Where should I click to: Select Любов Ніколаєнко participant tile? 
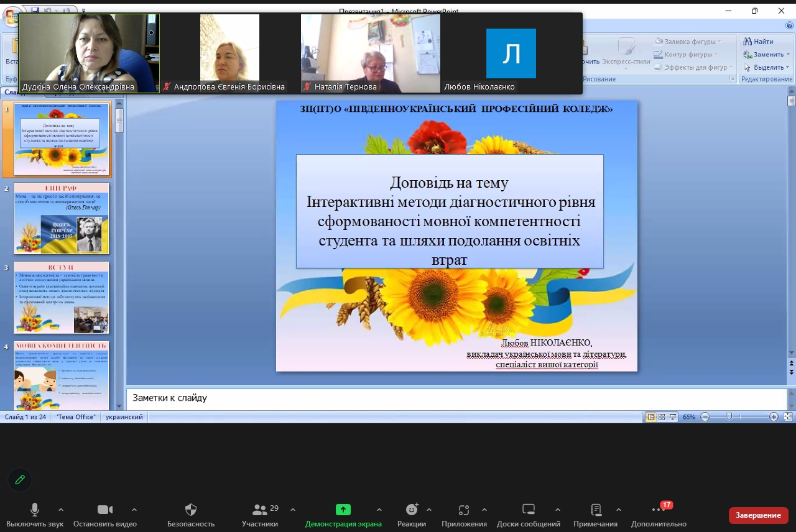point(511,54)
